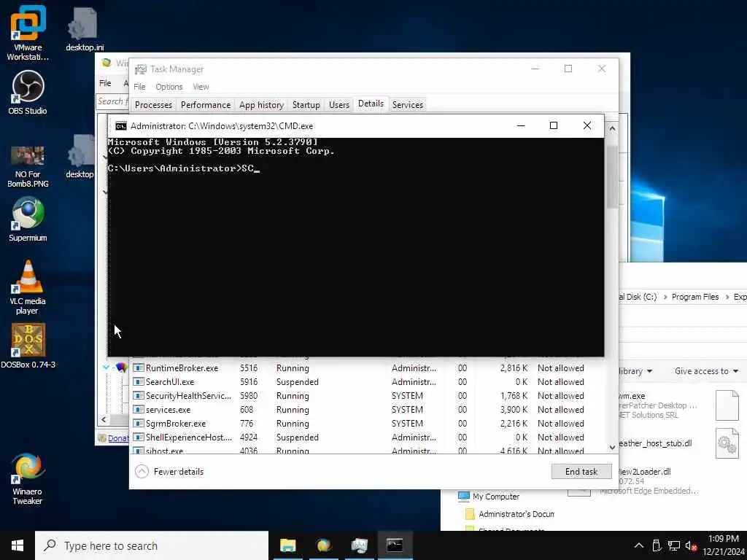The height and width of the screenshot is (560, 747).
Task: Switch to the App history tab
Action: (x=262, y=105)
